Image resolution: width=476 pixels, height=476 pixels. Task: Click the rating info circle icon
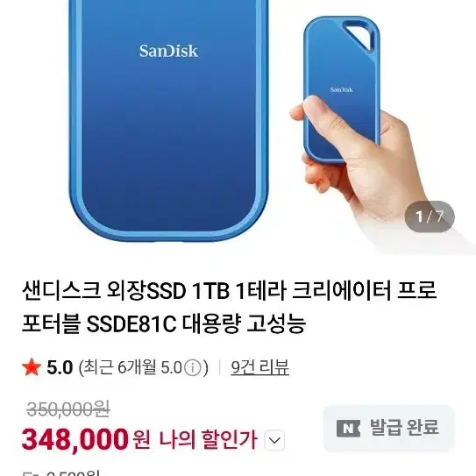tap(193, 368)
